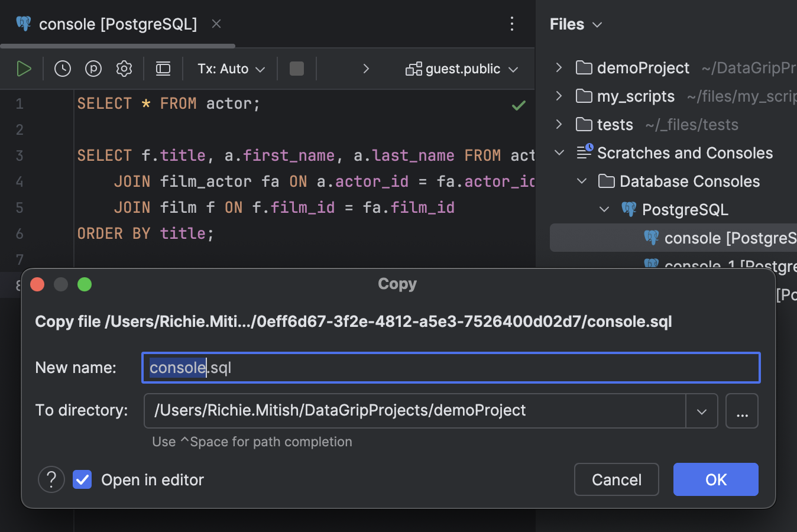Image resolution: width=797 pixels, height=532 pixels.
Task: Click the schema icon next to guest.public
Action: coord(414,68)
